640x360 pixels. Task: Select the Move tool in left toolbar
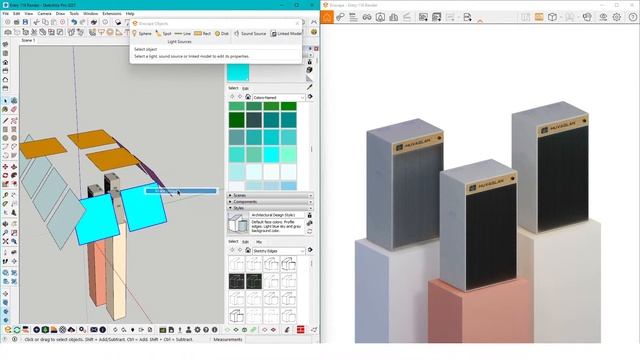[x=5, y=167]
